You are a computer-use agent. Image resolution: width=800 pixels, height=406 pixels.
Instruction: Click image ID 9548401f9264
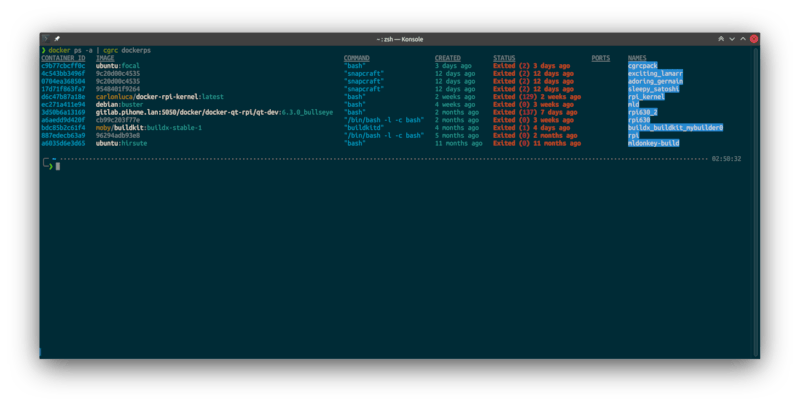118,89
